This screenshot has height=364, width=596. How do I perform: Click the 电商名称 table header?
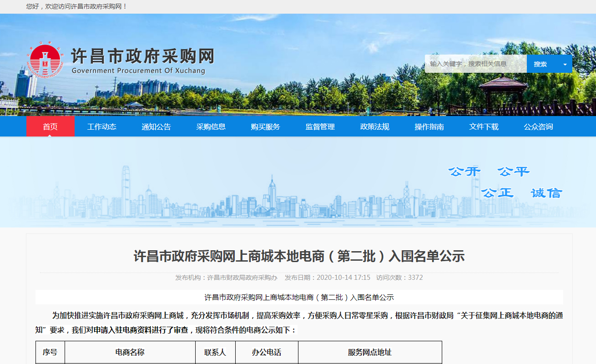(130, 352)
